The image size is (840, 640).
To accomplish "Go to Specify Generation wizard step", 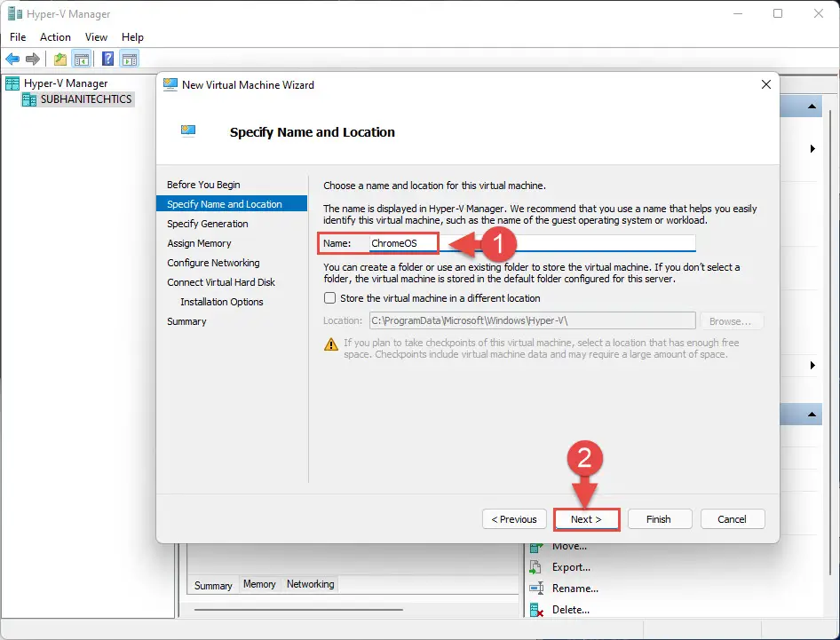I will pos(207,224).
